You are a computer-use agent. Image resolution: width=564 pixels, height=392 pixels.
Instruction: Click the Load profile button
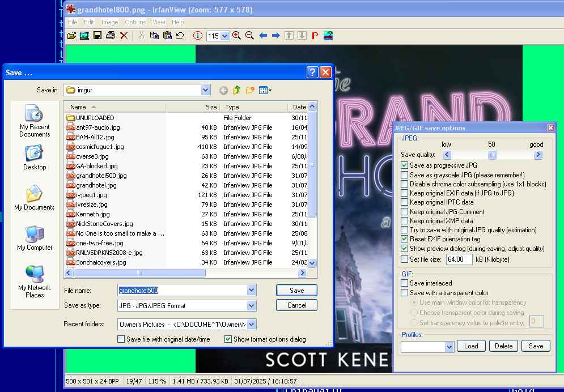(471, 346)
